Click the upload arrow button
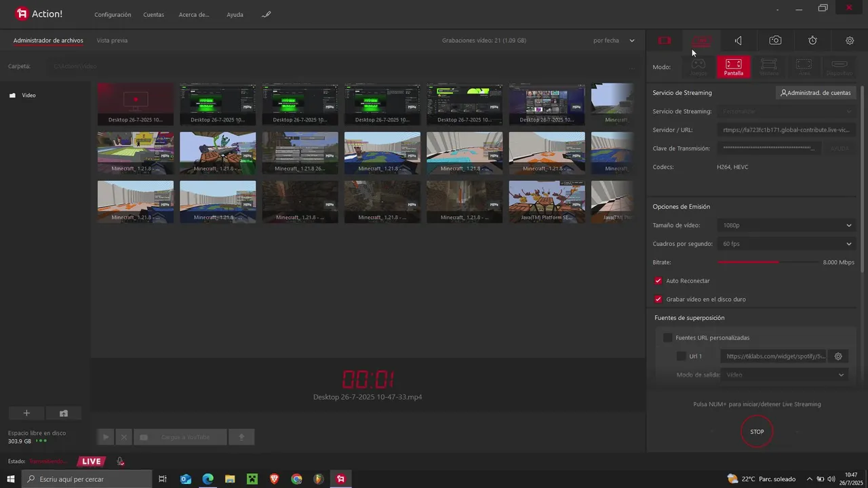The image size is (868, 488). click(241, 437)
